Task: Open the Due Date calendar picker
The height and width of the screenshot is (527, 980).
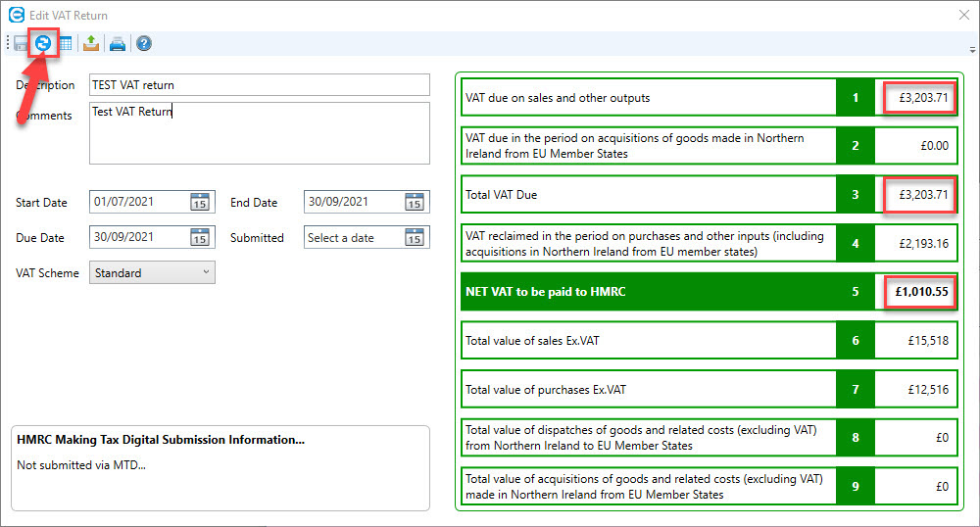Action: click(x=199, y=237)
